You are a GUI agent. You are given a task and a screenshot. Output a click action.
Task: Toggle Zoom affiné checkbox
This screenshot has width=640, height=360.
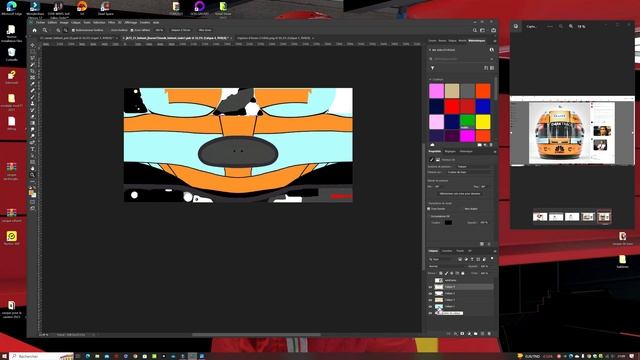coord(132,30)
